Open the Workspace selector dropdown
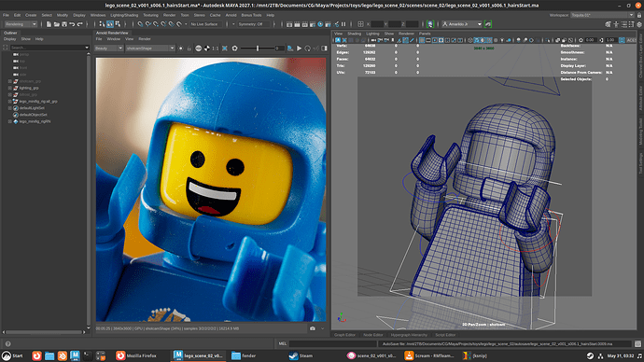The width and height of the screenshot is (644, 362). [x=602, y=15]
